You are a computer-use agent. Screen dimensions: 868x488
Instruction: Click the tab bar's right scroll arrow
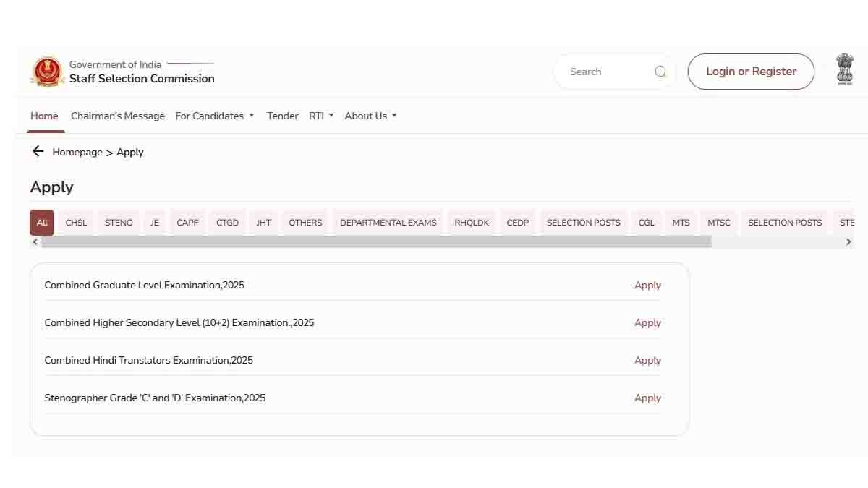point(848,242)
